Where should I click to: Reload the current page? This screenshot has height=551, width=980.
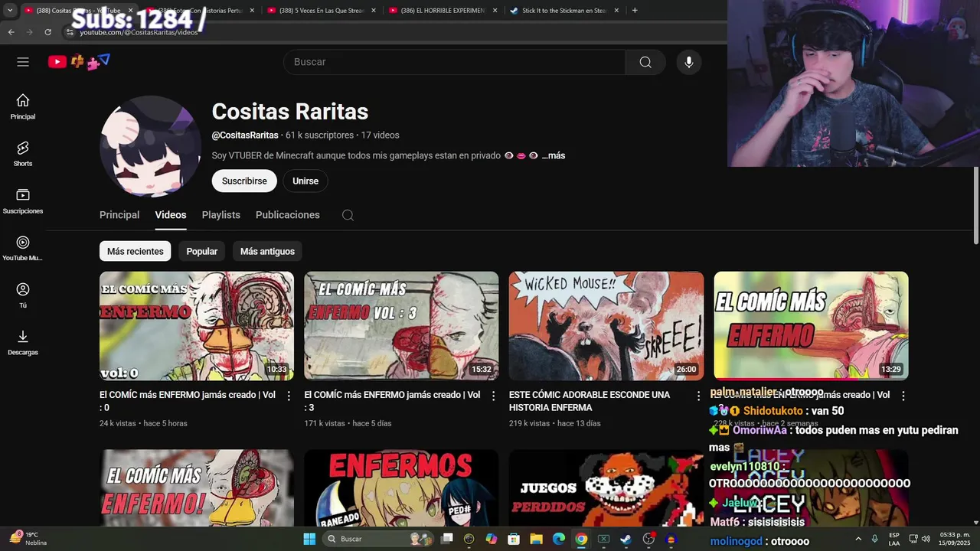pyautogui.click(x=47, y=32)
